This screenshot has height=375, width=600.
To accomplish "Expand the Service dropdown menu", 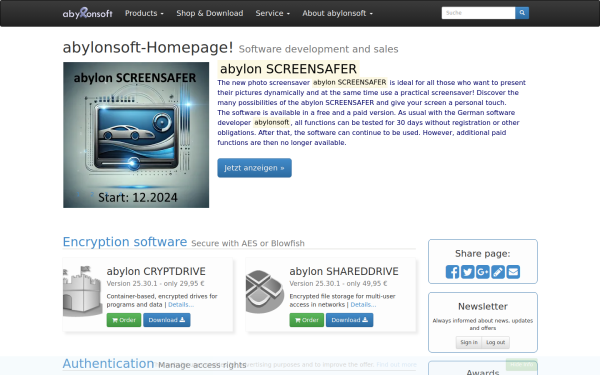I will (272, 13).
